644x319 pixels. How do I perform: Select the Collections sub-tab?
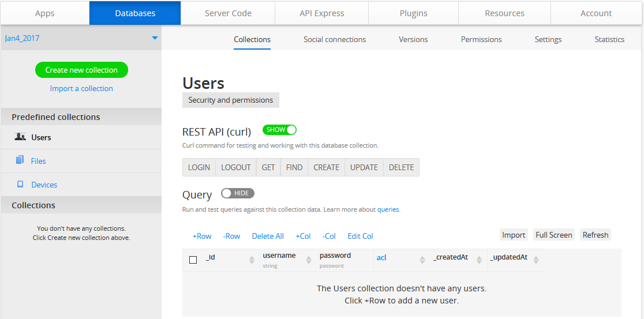coord(252,39)
